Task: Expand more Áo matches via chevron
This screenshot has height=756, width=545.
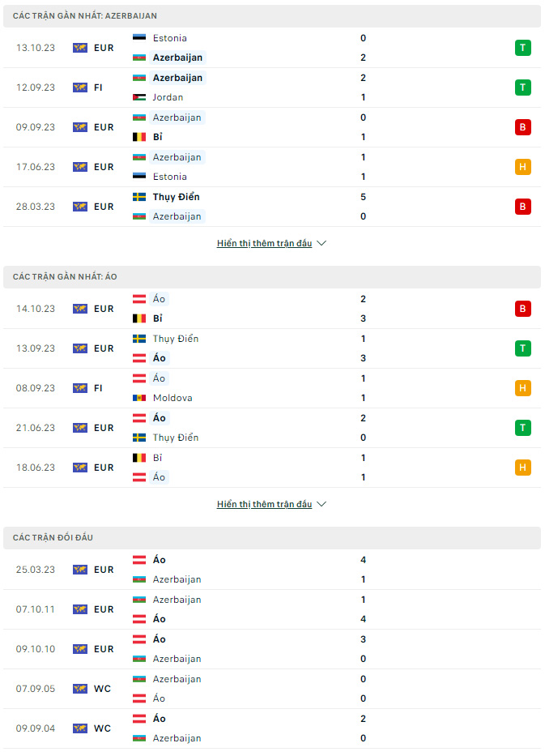Action: point(321,504)
